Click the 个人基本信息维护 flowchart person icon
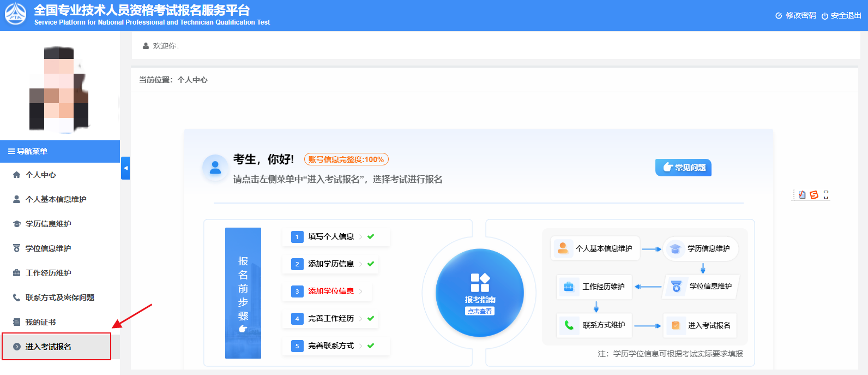Screen dimensions: 868x375 563,248
